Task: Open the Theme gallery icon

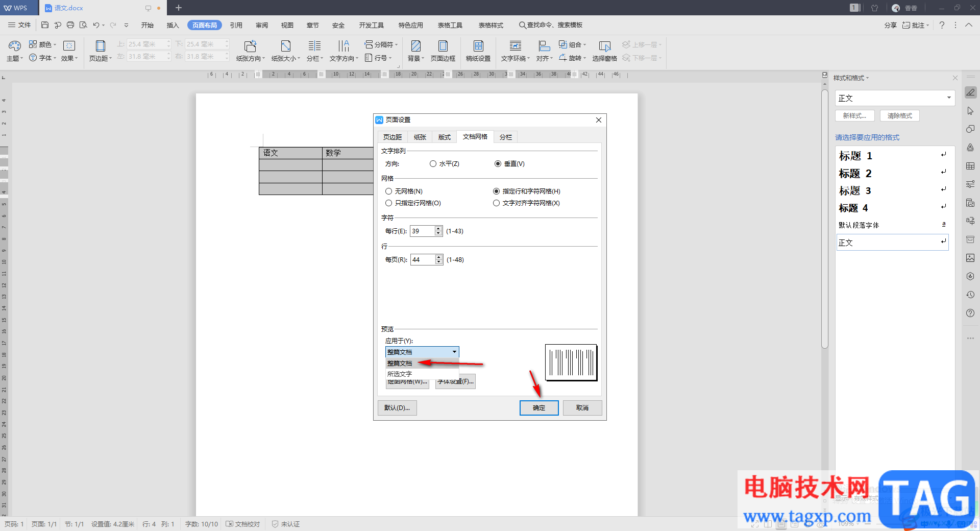Action: pos(14,51)
